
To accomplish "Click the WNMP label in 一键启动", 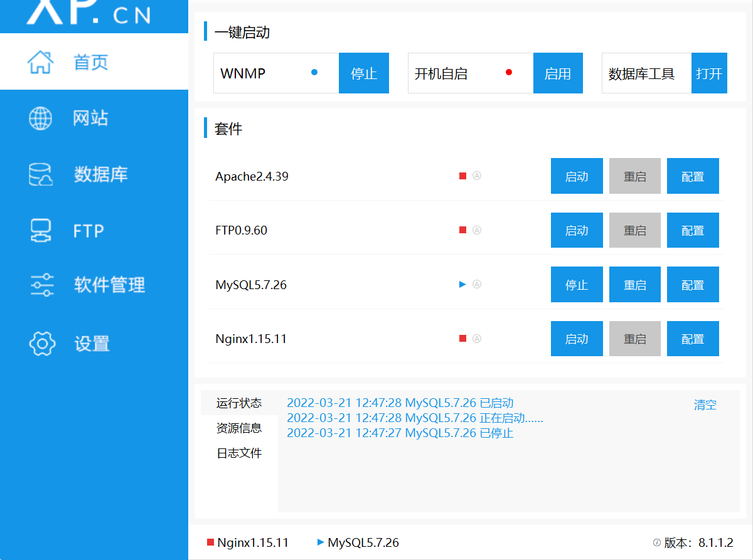I will [x=243, y=73].
